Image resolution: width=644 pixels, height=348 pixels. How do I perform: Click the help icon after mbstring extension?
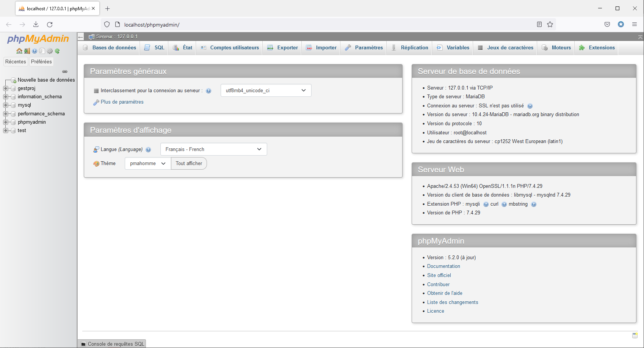[x=534, y=204]
